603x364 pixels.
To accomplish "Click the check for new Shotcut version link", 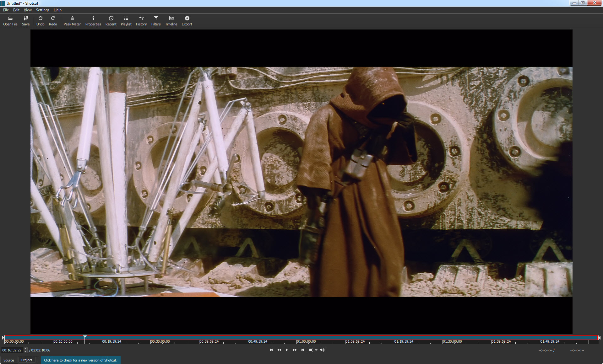I will [80, 360].
